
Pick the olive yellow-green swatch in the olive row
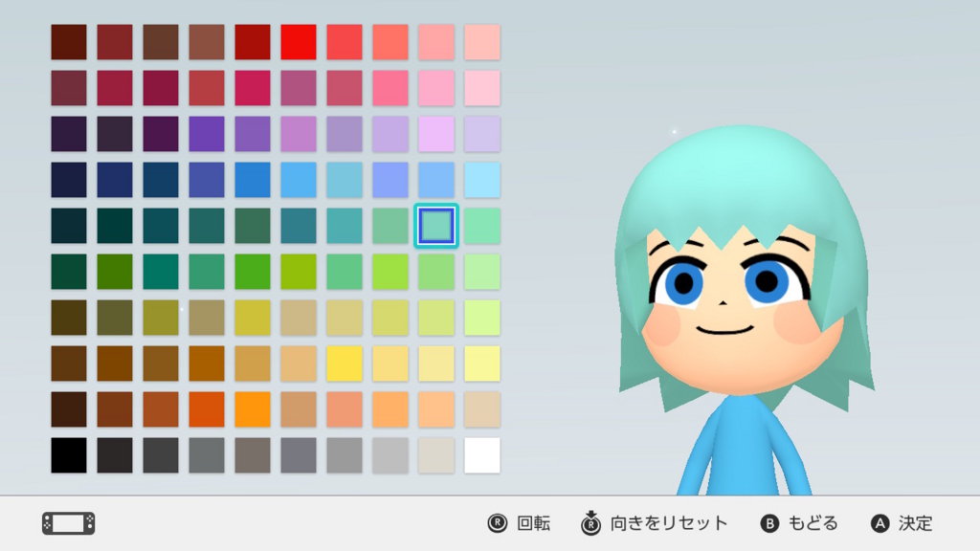pyautogui.click(x=161, y=318)
